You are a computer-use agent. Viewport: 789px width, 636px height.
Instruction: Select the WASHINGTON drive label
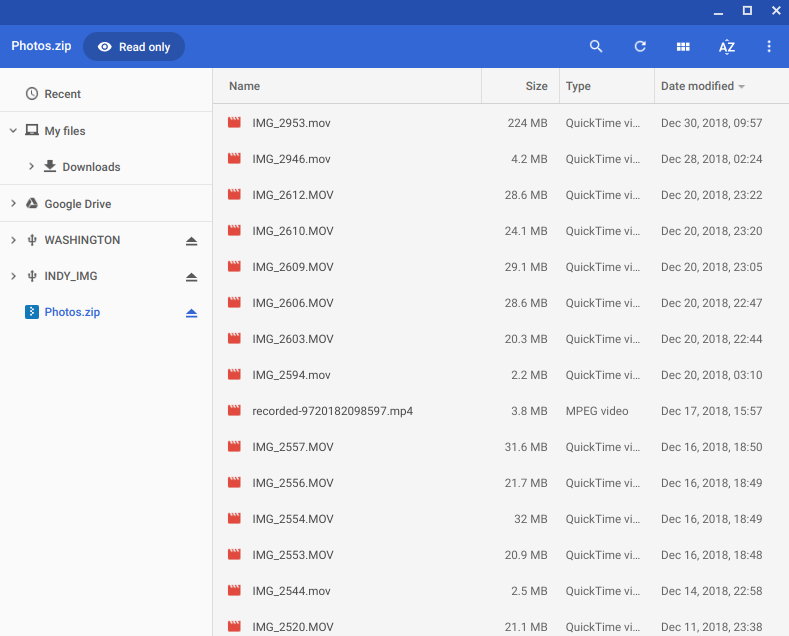pos(82,240)
